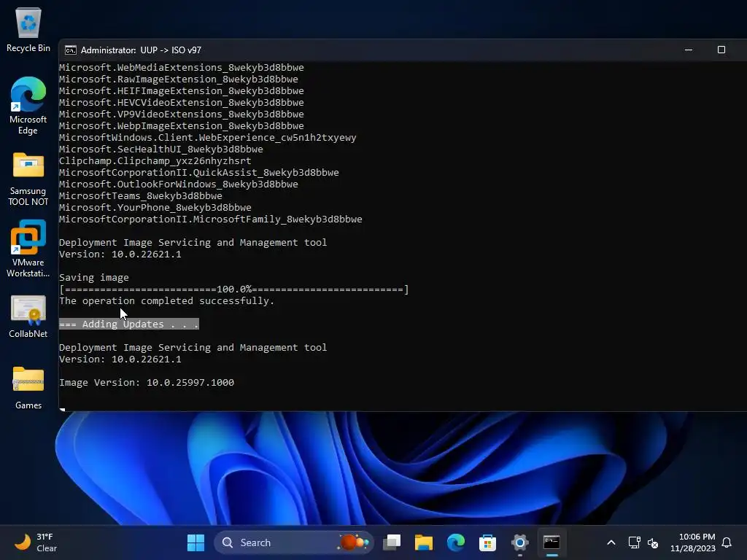Click the highlighted '=== Adding Updates' line

128,324
